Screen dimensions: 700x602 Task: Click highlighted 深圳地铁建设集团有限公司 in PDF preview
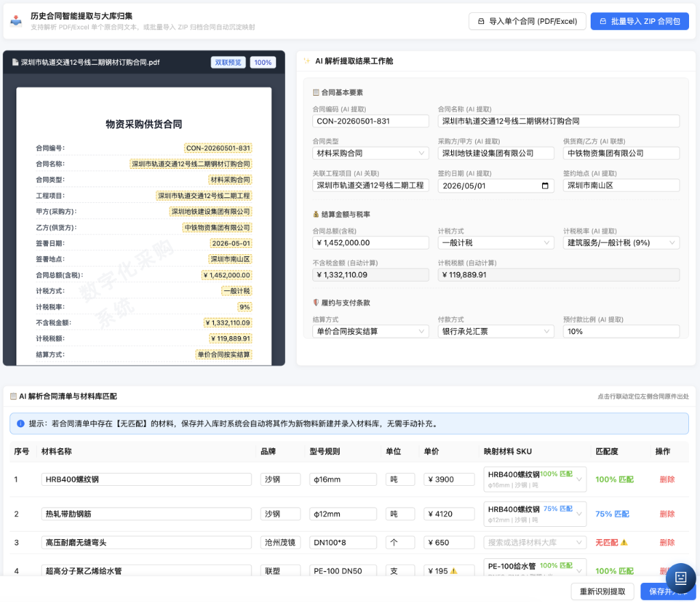tap(211, 212)
